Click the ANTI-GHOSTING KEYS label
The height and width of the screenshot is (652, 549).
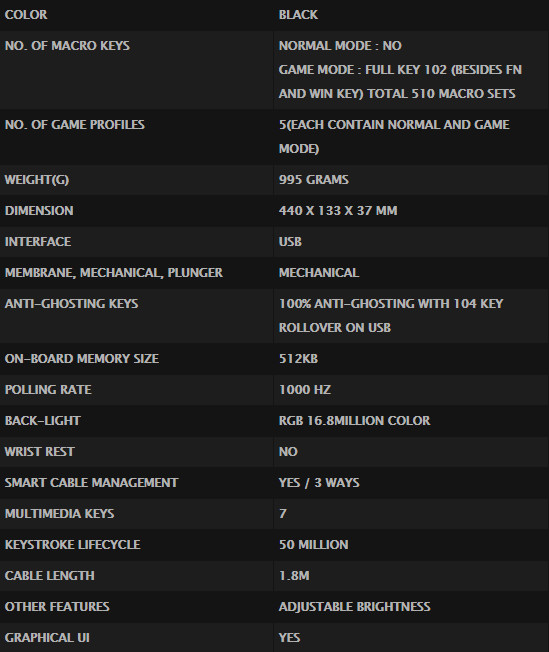(x=72, y=304)
